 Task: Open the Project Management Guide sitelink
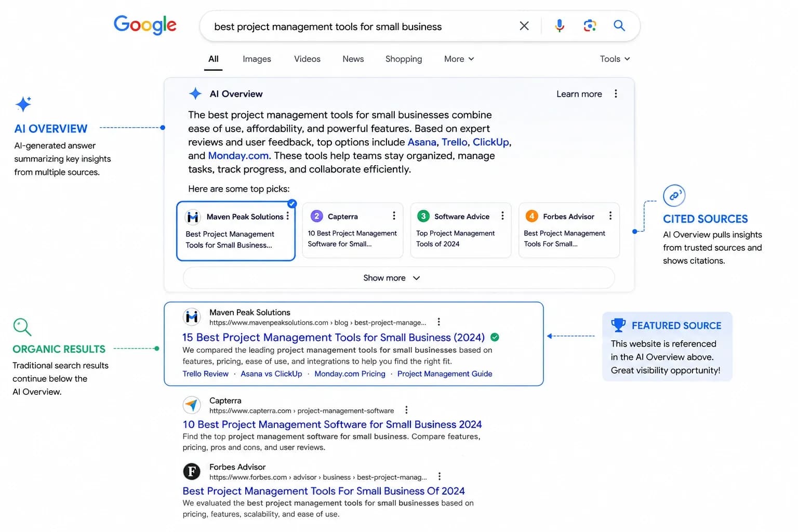tap(445, 374)
